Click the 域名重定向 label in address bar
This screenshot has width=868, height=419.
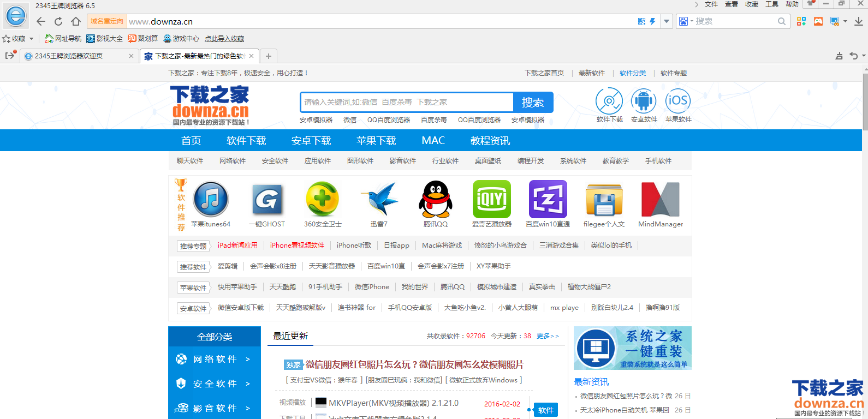(x=107, y=21)
